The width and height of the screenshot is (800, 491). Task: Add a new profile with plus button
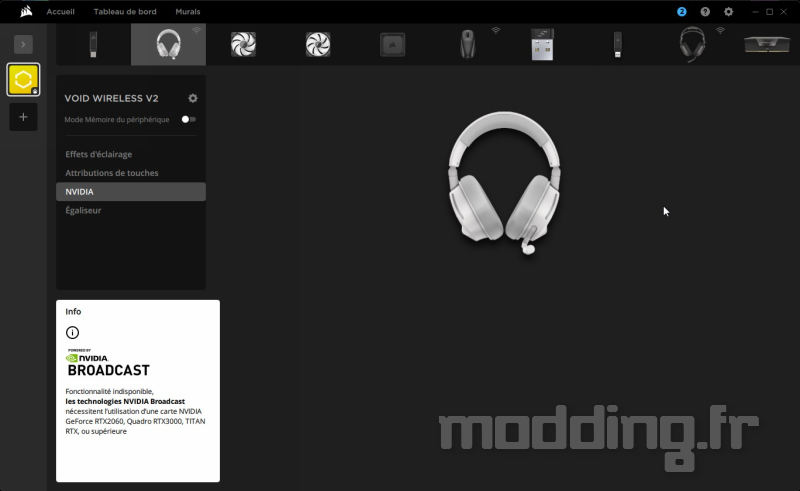tap(23, 117)
